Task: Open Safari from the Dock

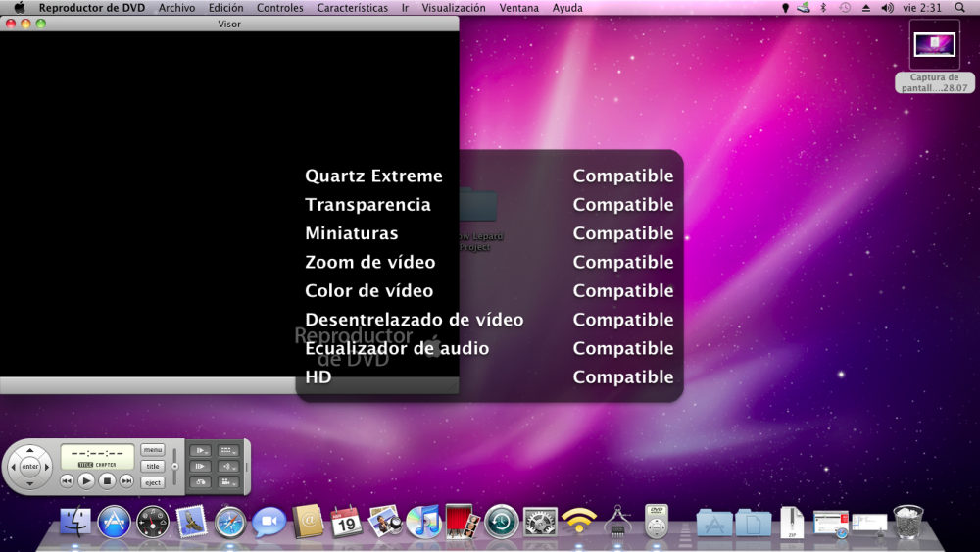Action: (230, 523)
